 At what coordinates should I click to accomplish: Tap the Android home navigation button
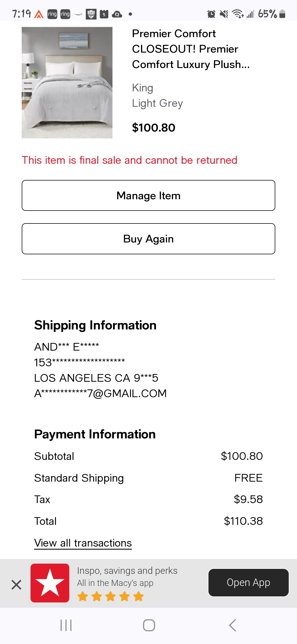pos(149,625)
